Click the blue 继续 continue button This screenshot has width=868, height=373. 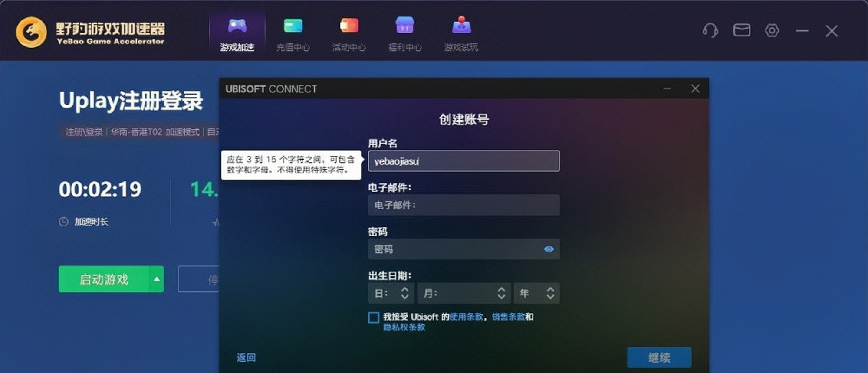click(659, 357)
